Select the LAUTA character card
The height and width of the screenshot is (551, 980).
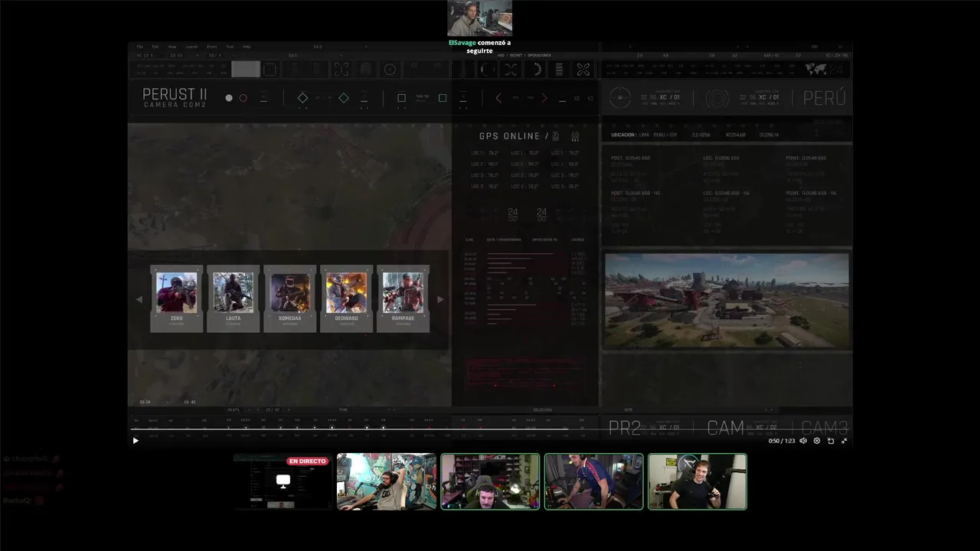tap(234, 298)
